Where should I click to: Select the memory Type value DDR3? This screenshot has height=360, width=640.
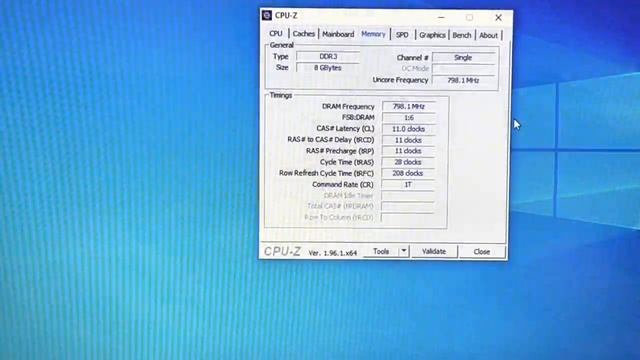pos(328,56)
